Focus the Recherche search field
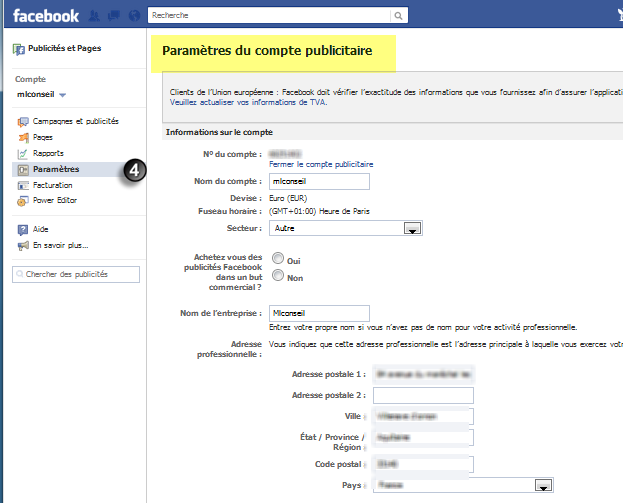This screenshot has height=503, width=623. 269,15
